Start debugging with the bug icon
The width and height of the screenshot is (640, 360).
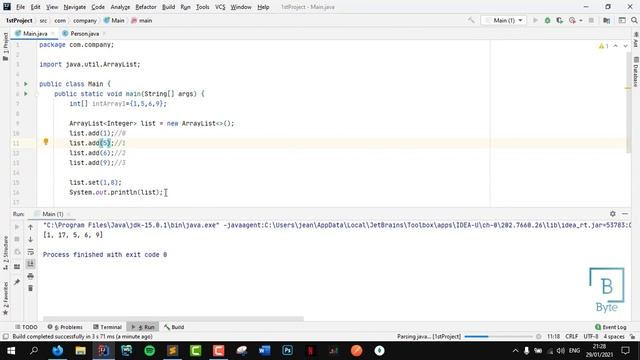[547, 20]
